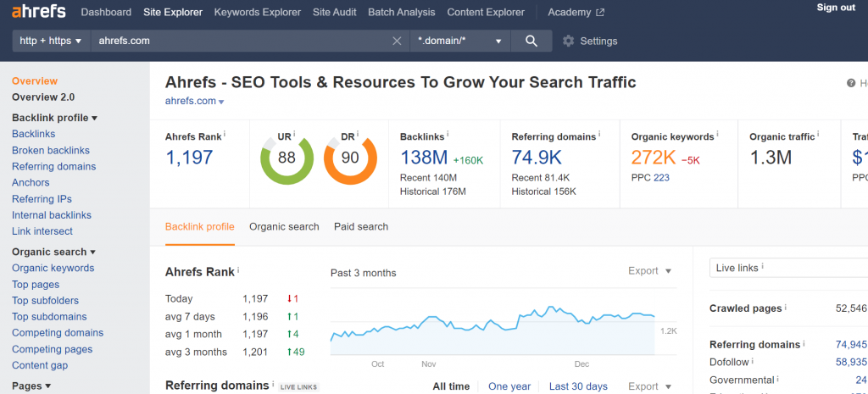The width and height of the screenshot is (868, 394).
Task: Open Export dropdown for Referring domains chart
Action: pyautogui.click(x=650, y=386)
